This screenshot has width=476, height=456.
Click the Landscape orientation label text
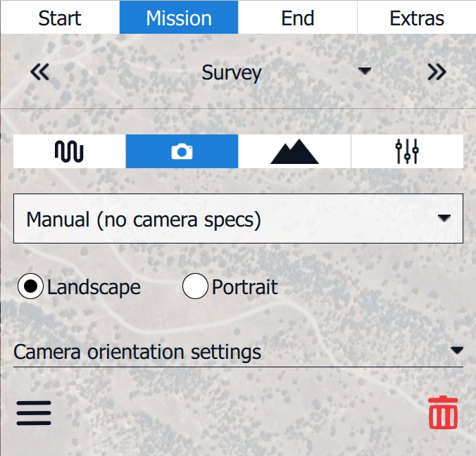(94, 287)
